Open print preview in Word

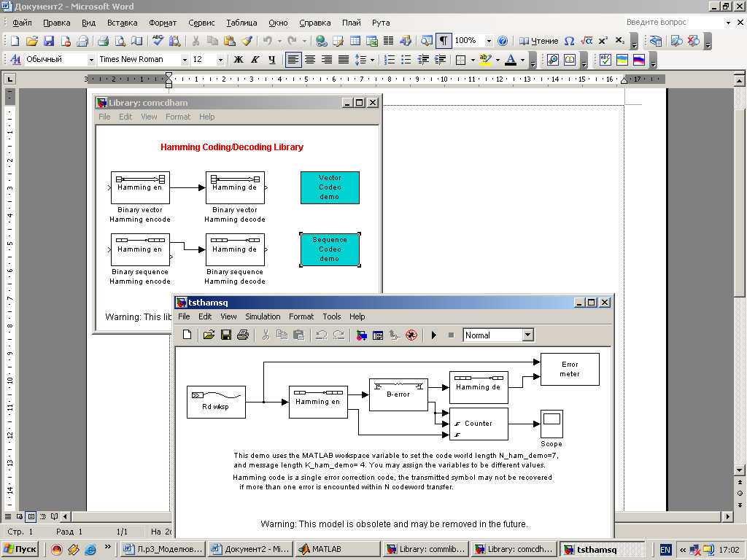120,41
